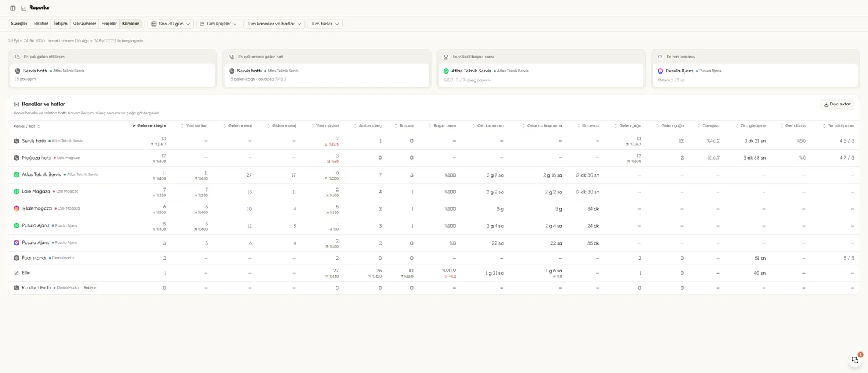Click the @lalemagaza channel name

point(37,208)
